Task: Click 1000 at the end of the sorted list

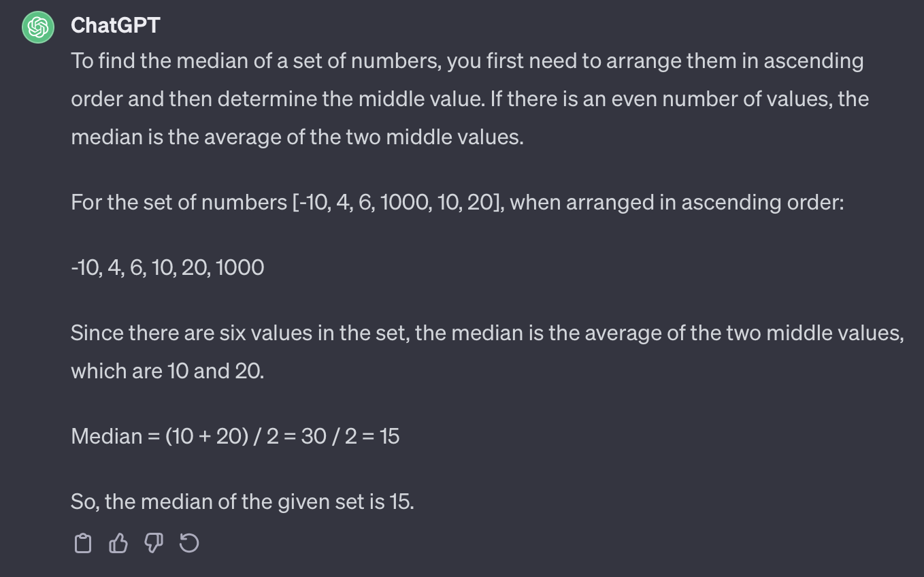Action: [240, 267]
